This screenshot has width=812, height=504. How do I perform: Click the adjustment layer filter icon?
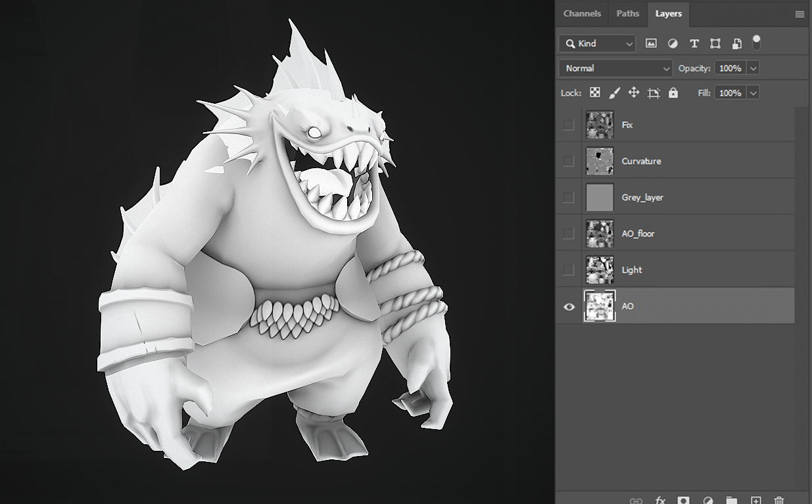pyautogui.click(x=673, y=43)
